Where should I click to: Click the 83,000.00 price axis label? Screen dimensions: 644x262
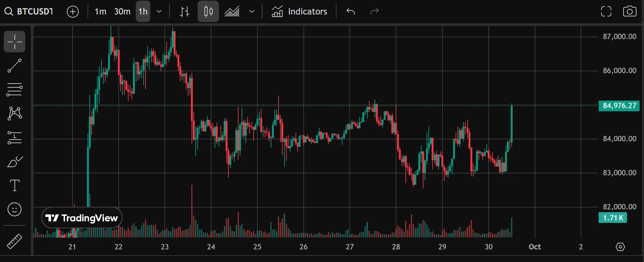(x=619, y=173)
